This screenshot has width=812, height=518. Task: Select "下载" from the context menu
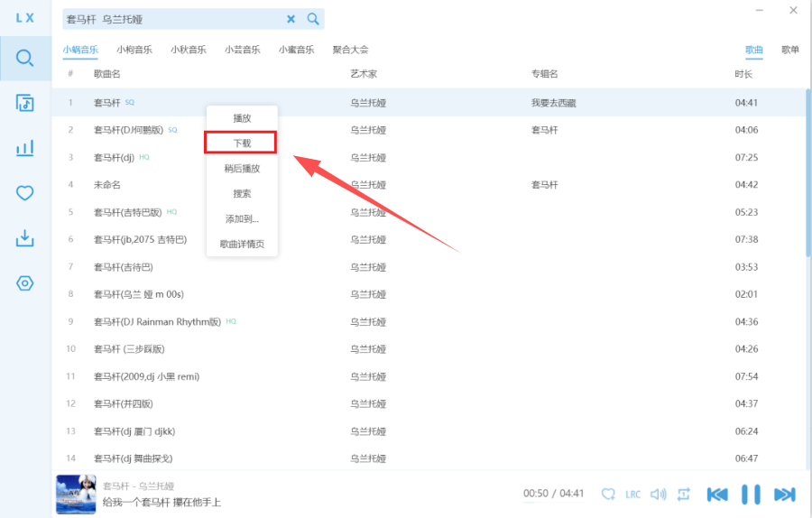(x=242, y=143)
